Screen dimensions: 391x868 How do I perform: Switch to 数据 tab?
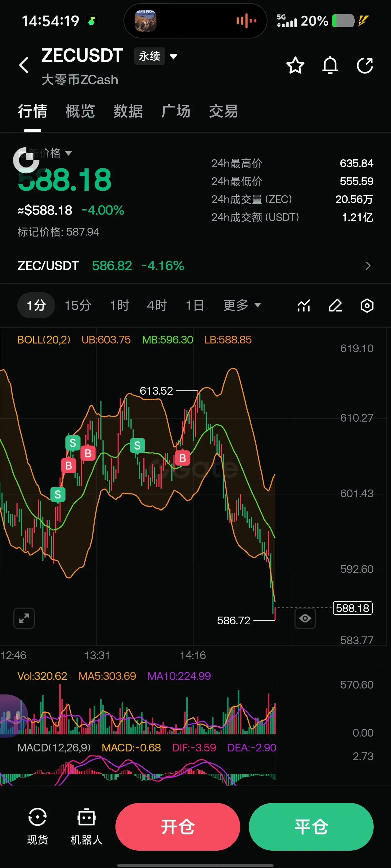128,111
